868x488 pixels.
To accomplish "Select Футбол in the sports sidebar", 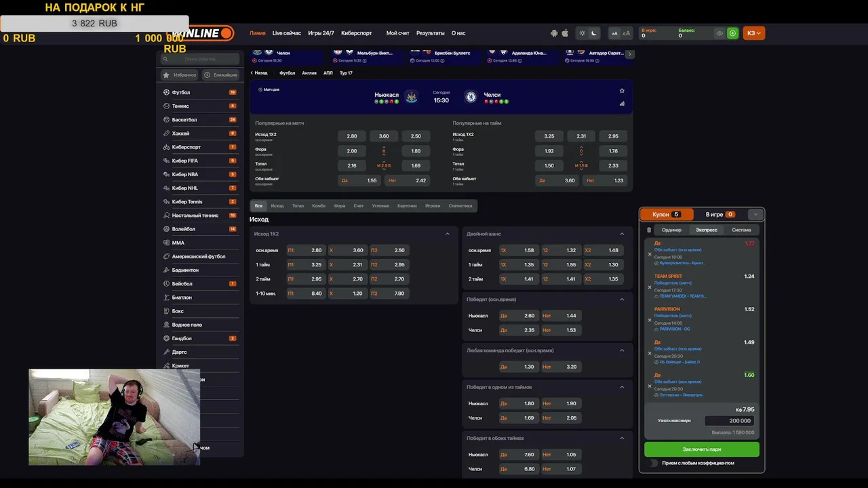I will tap(200, 92).
